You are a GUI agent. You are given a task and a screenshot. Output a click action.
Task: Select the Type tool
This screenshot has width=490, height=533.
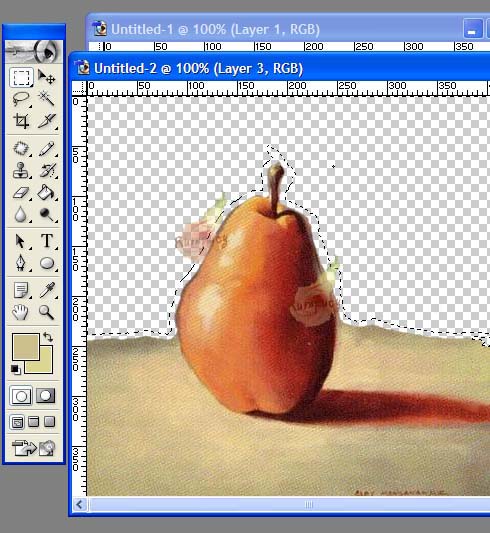(x=47, y=241)
